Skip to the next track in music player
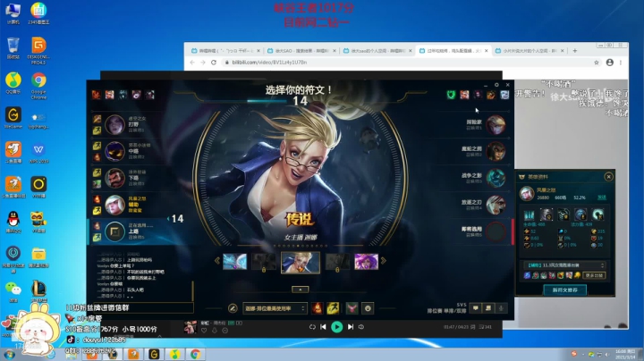Image resolution: width=644 pixels, height=361 pixels. (x=351, y=327)
